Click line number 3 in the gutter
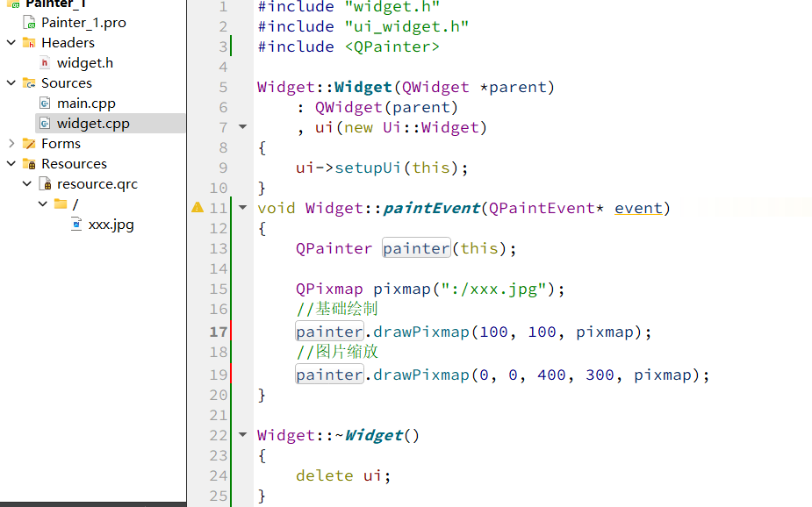This screenshot has width=812, height=507. (x=223, y=46)
